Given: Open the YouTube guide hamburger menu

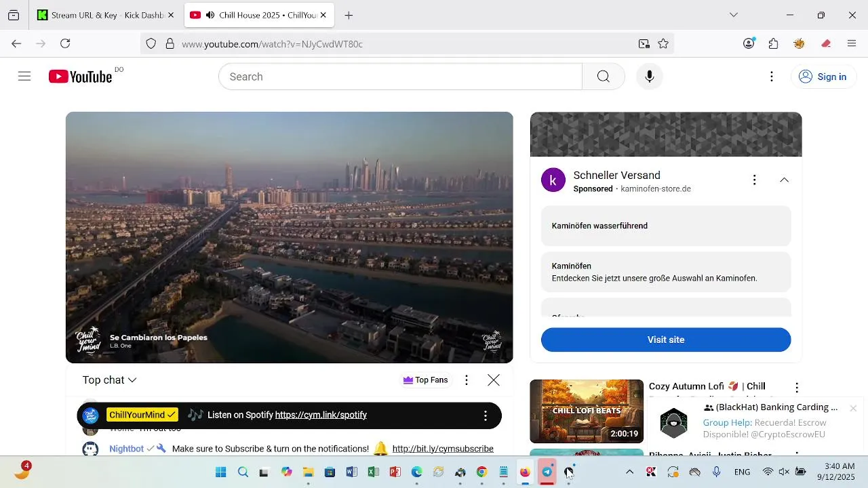Looking at the screenshot, I should click(24, 77).
